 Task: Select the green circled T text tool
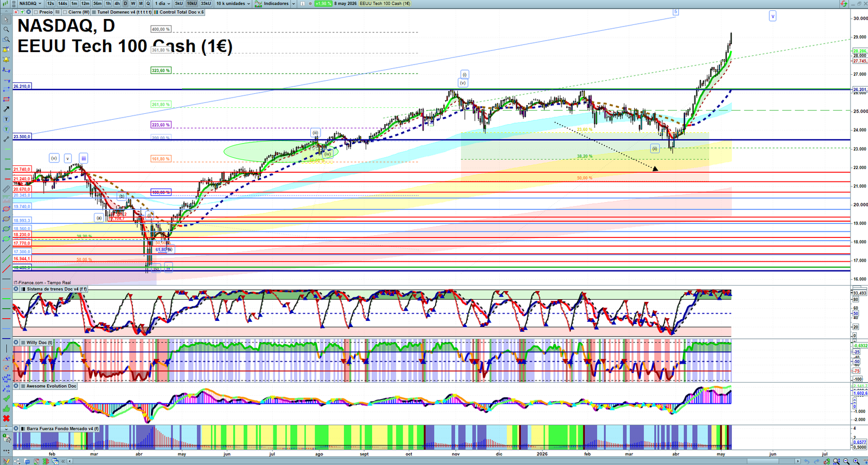coord(7,129)
